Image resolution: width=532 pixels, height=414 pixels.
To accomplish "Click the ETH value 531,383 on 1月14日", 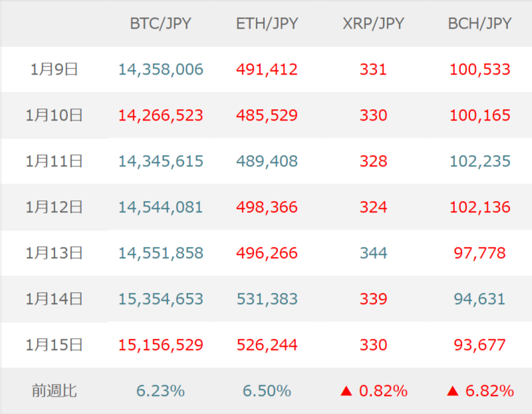I will [267, 299].
